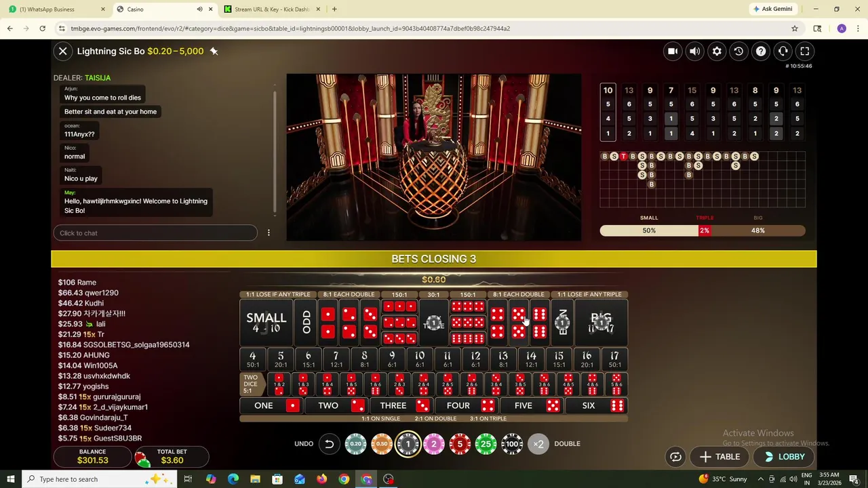Bet on total 4 paying 50:1
Image resolution: width=868 pixels, height=488 pixels.
(x=252, y=359)
